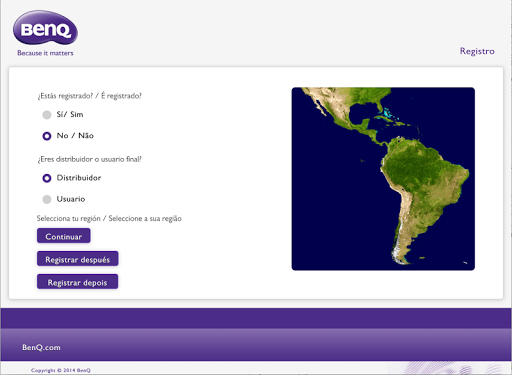Click the BenQ purple logo

point(45,28)
